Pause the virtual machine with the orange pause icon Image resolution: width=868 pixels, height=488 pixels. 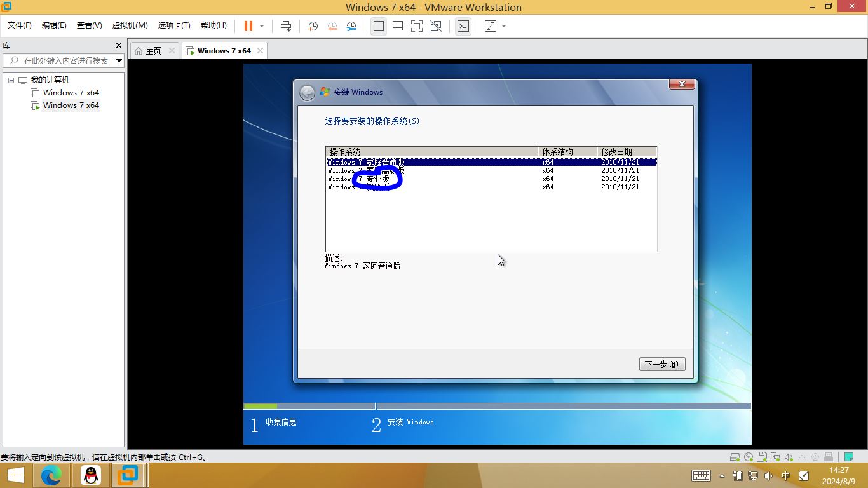click(248, 26)
